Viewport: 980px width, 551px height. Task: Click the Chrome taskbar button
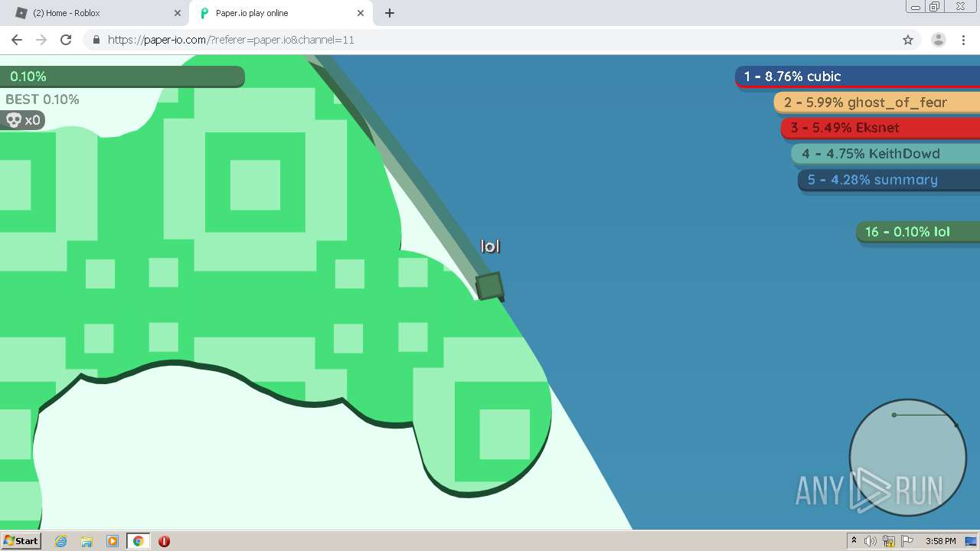click(138, 541)
